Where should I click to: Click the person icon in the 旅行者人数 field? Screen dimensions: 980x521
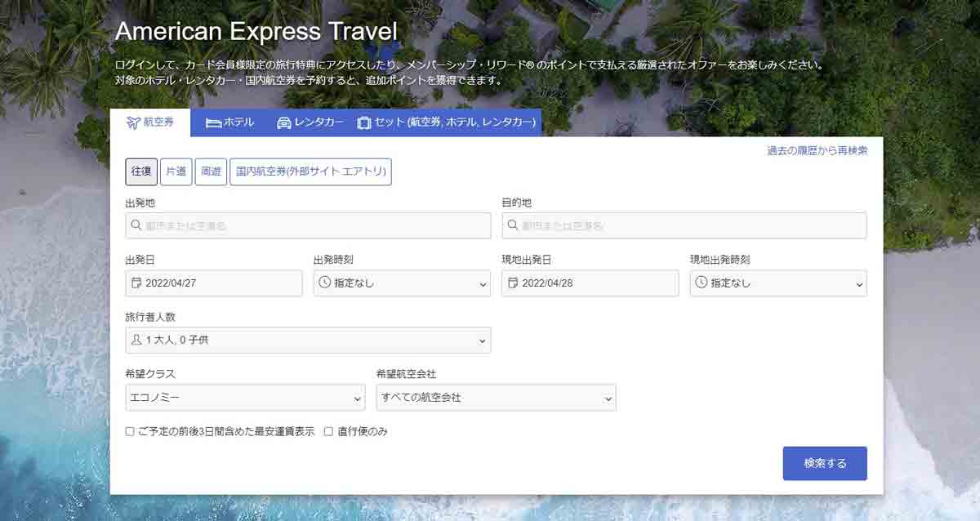136,340
